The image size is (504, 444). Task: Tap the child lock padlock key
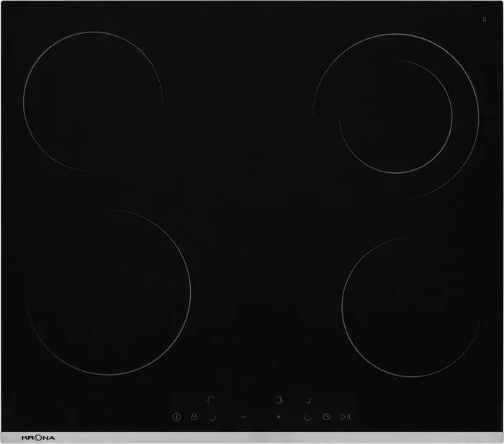pos(194,417)
